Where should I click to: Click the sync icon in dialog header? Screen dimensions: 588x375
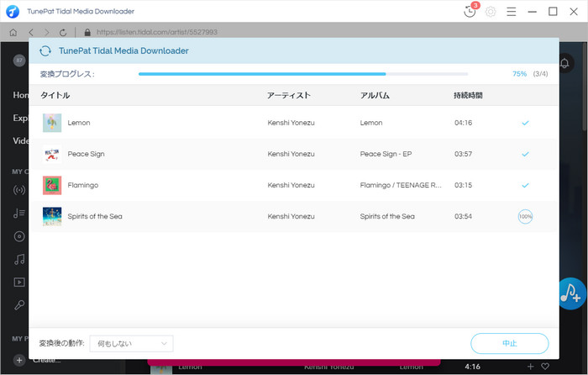(45, 50)
